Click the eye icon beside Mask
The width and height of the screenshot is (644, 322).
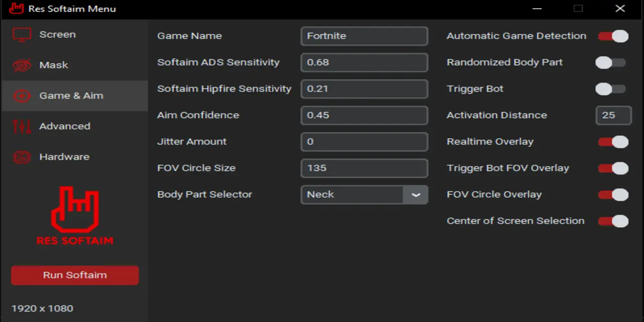click(21, 65)
